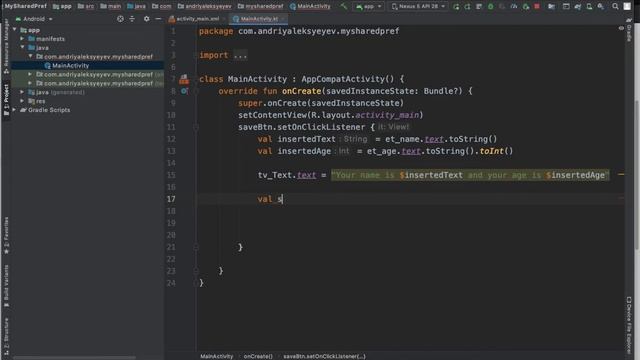Screen dimensions: 640x360
Task: Switch to the activity_main.xml tab
Action: point(196,19)
